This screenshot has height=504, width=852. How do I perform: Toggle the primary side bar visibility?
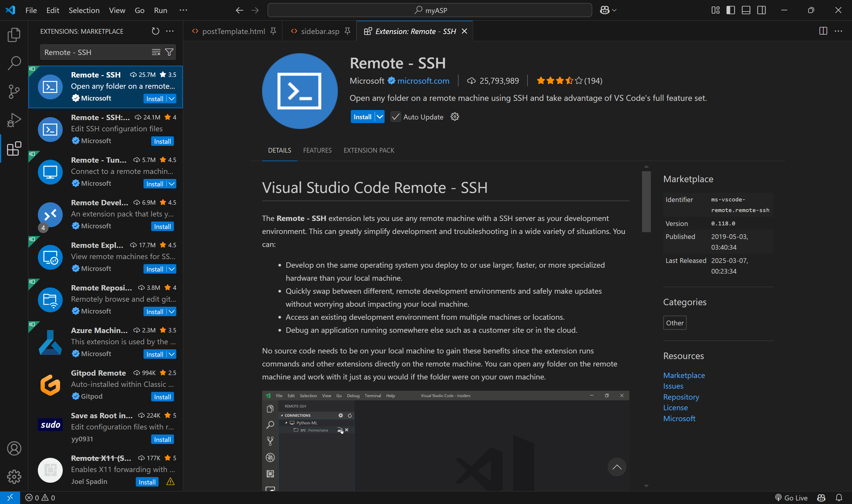[731, 10]
